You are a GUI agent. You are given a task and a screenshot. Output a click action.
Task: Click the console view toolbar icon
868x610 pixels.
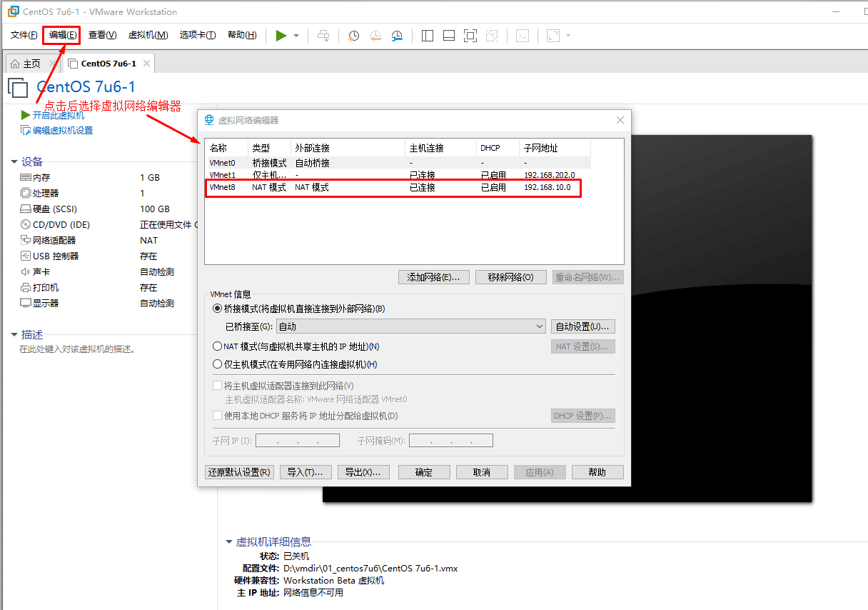[x=523, y=36]
